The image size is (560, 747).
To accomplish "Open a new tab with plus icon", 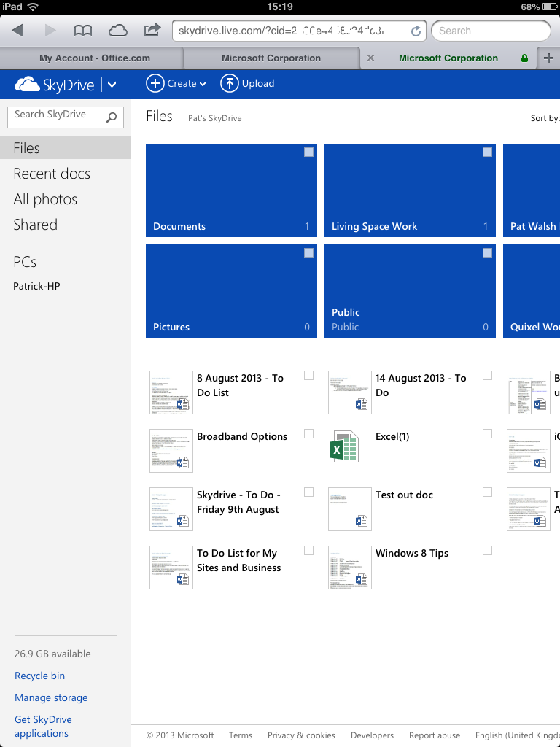I will coord(548,58).
